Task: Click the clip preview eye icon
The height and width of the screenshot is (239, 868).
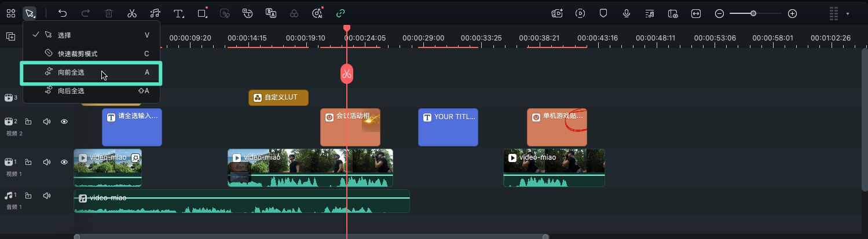Action: click(673, 13)
